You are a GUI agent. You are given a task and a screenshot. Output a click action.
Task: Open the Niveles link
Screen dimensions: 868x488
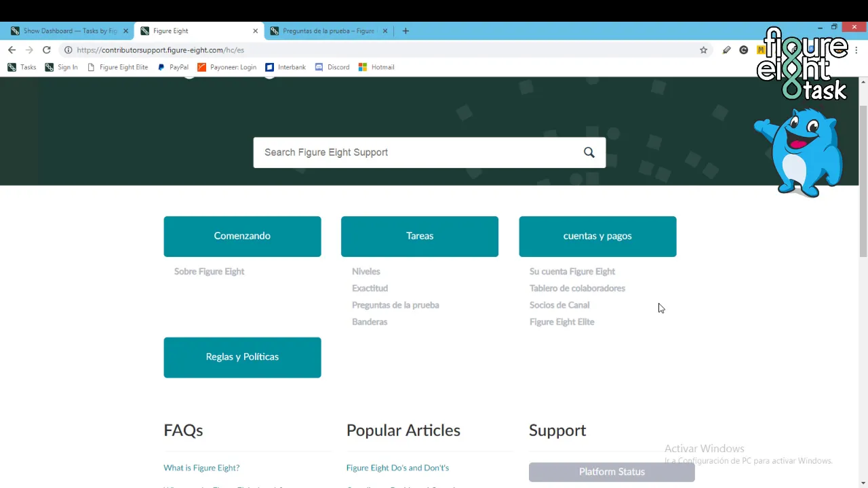(x=366, y=271)
